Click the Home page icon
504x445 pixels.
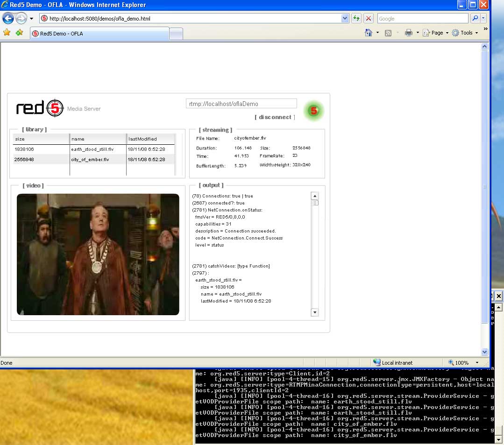coord(369,32)
